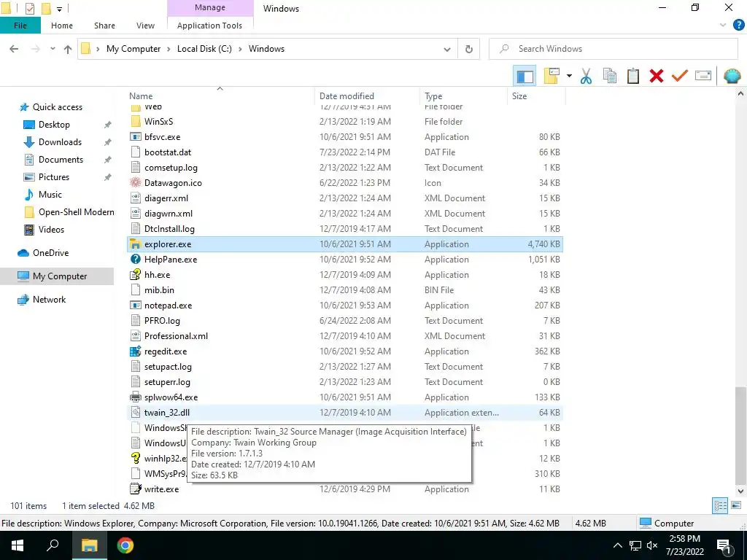Open the File menu

click(20, 26)
